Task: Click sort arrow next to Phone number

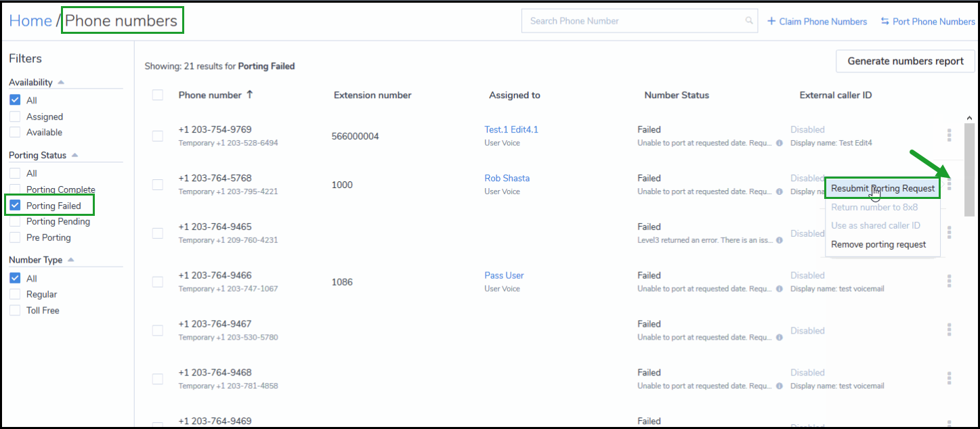Action: (x=250, y=95)
